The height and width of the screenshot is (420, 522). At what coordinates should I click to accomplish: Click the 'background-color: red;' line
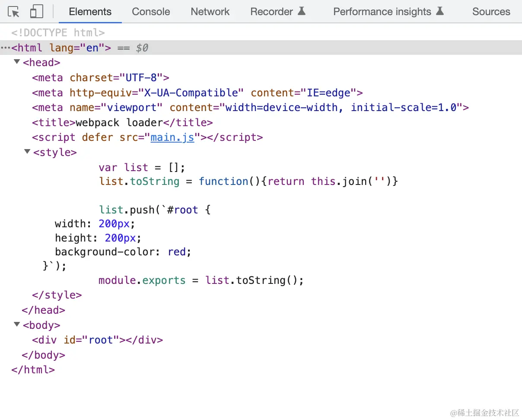pyautogui.click(x=123, y=252)
